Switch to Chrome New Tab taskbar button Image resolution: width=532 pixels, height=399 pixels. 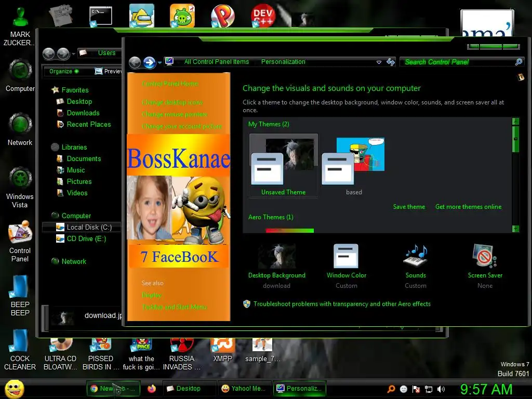coord(112,389)
